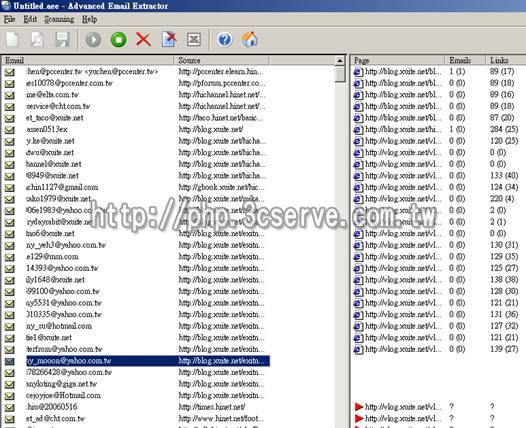
Task: Click the 1 (1) emails count cell
Action: [457, 72]
